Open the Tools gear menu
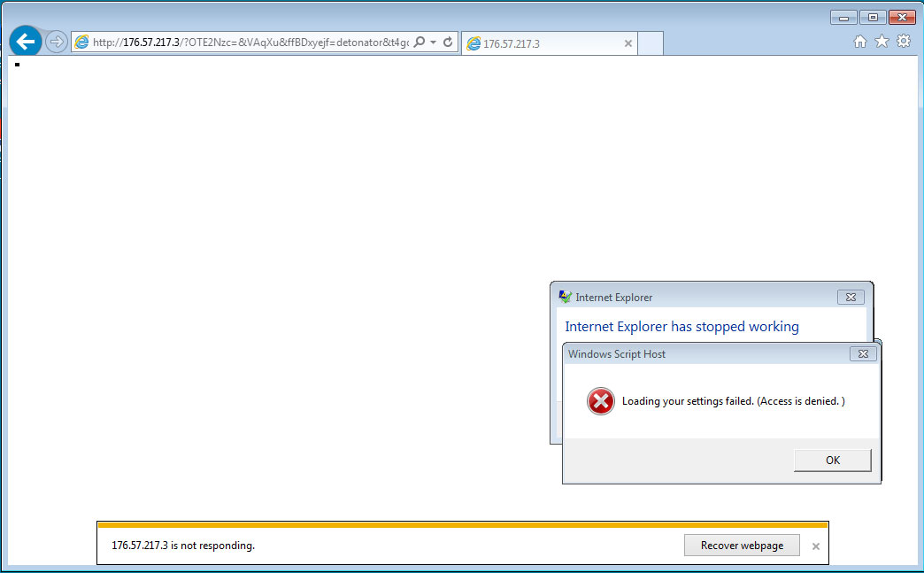The height and width of the screenshot is (573, 924). point(904,42)
